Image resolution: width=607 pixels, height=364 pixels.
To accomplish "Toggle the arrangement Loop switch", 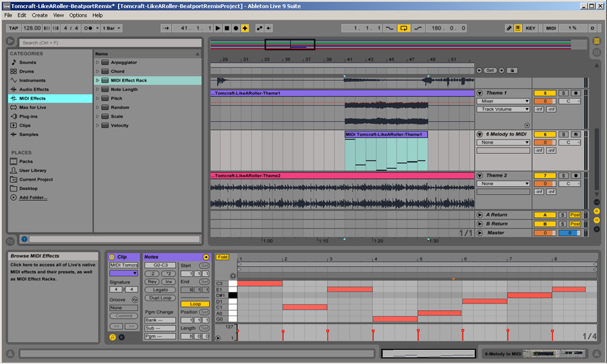I will (403, 28).
